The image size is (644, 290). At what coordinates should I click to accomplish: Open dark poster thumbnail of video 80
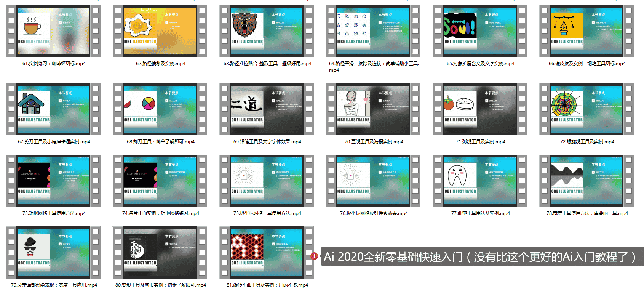(160, 252)
